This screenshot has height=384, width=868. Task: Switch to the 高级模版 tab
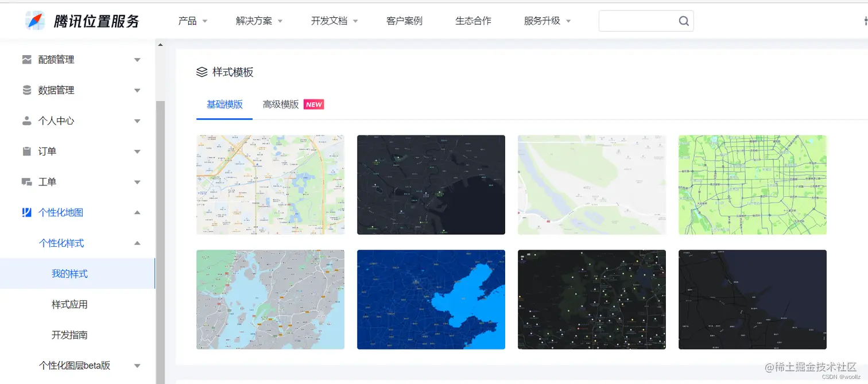(280, 104)
